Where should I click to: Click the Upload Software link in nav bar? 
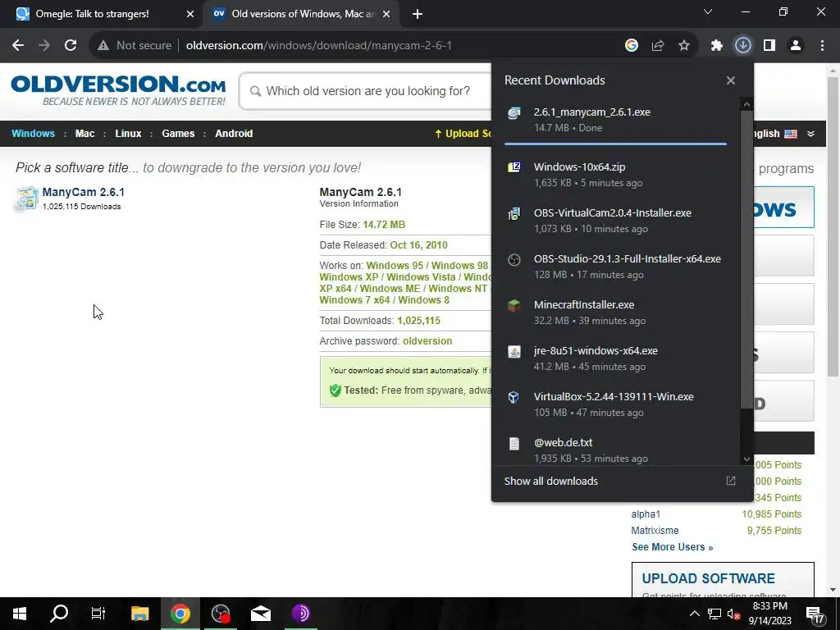pyautogui.click(x=463, y=134)
